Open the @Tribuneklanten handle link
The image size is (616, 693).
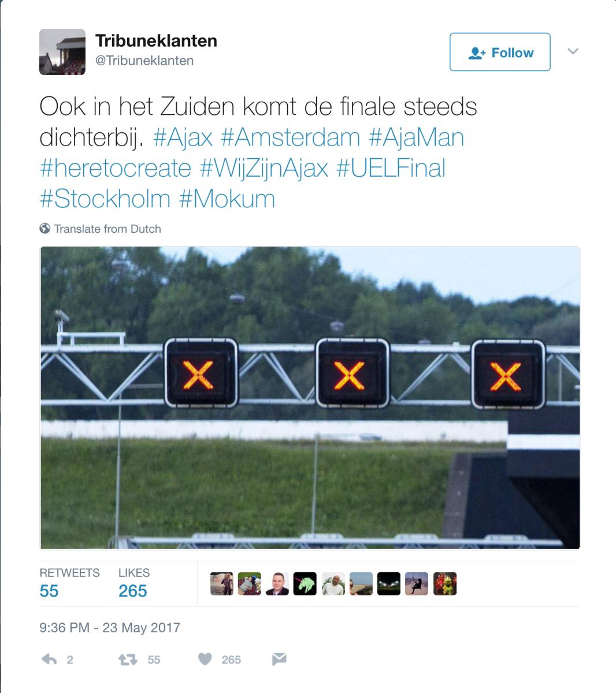[144, 61]
